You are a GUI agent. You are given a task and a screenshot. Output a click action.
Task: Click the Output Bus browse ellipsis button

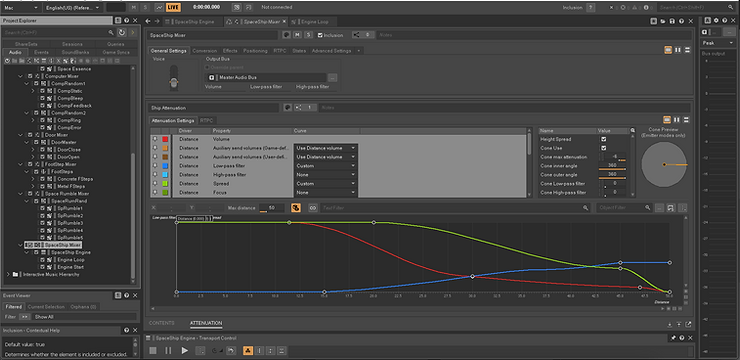pyautogui.click(x=332, y=77)
